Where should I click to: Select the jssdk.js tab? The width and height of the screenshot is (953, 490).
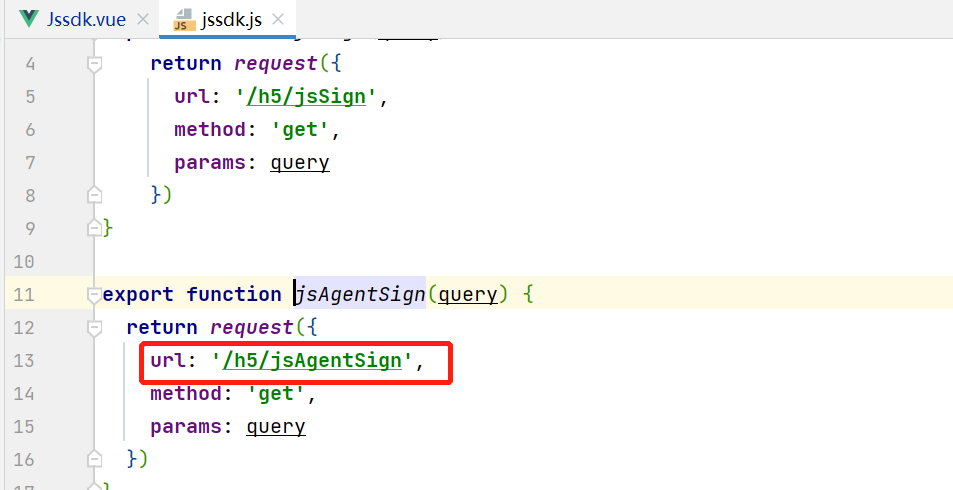(x=228, y=19)
